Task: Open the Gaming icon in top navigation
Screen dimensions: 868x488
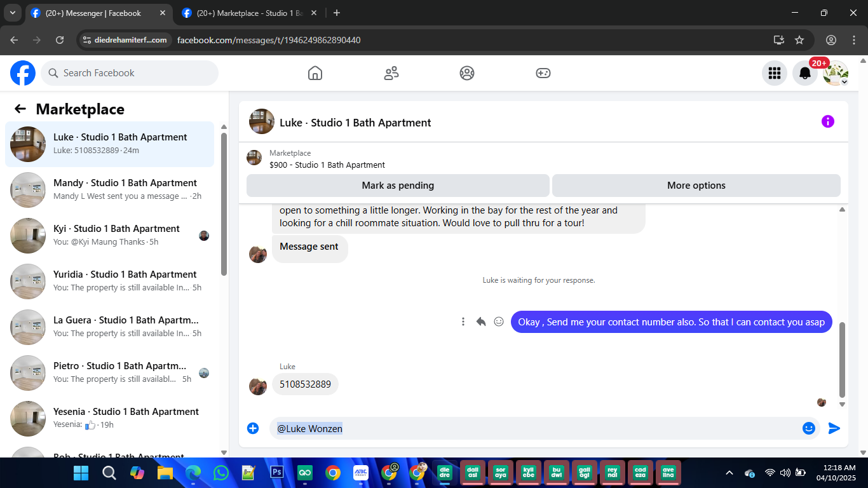Action: [x=543, y=73]
